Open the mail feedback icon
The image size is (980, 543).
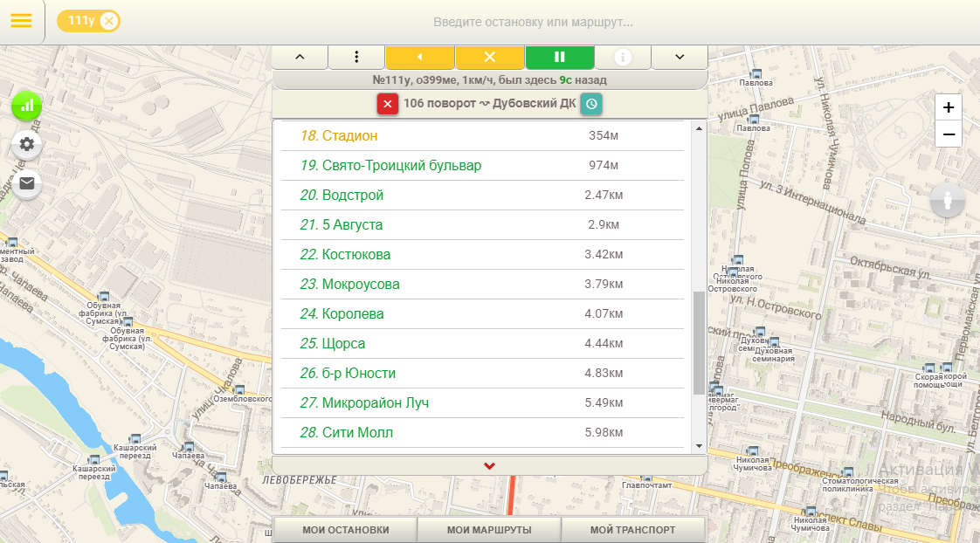27,182
